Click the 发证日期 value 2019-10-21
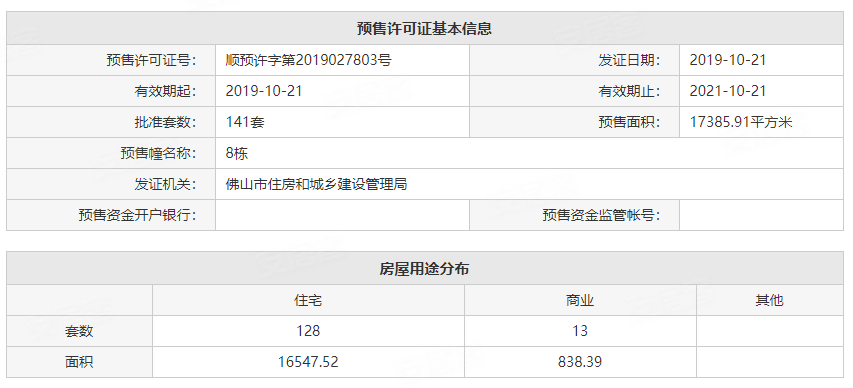Image resolution: width=853 pixels, height=388 pixels. 727,60
